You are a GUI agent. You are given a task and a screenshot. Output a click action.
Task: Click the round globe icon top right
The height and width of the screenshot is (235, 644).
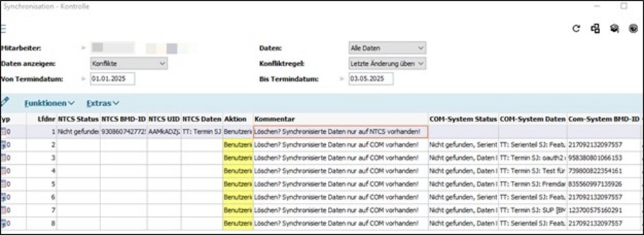633,28
